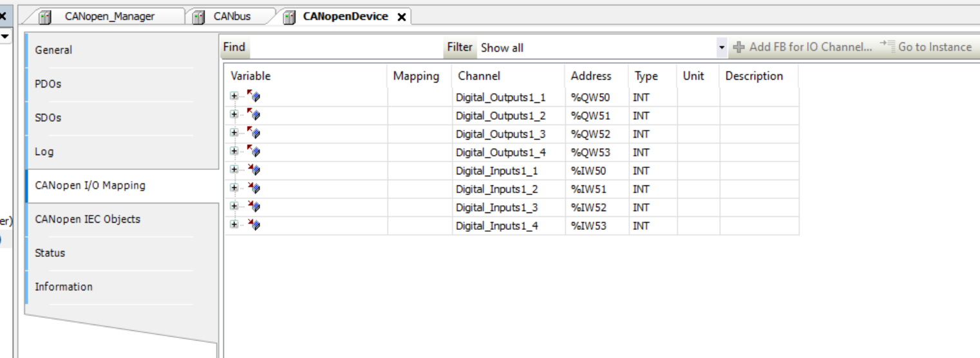Click the input channel icon for Digital_Inputs1_4
This screenshot has height=358, width=980.
[254, 225]
